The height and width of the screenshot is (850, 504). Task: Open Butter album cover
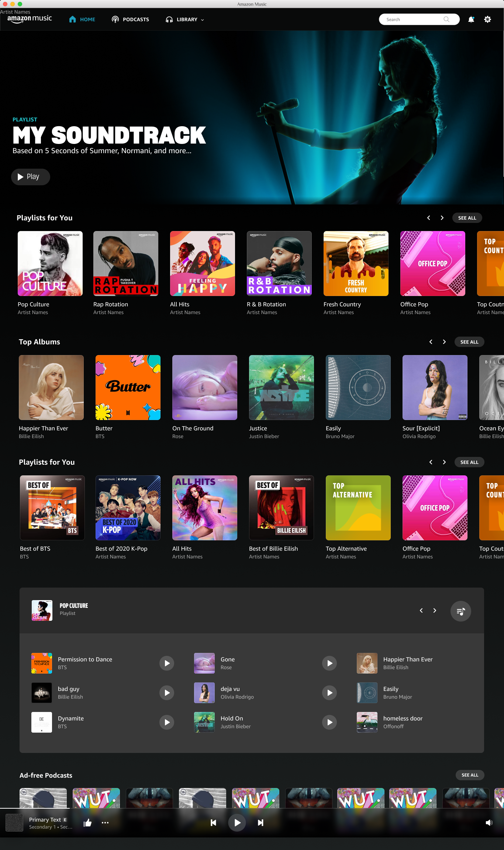click(x=128, y=388)
